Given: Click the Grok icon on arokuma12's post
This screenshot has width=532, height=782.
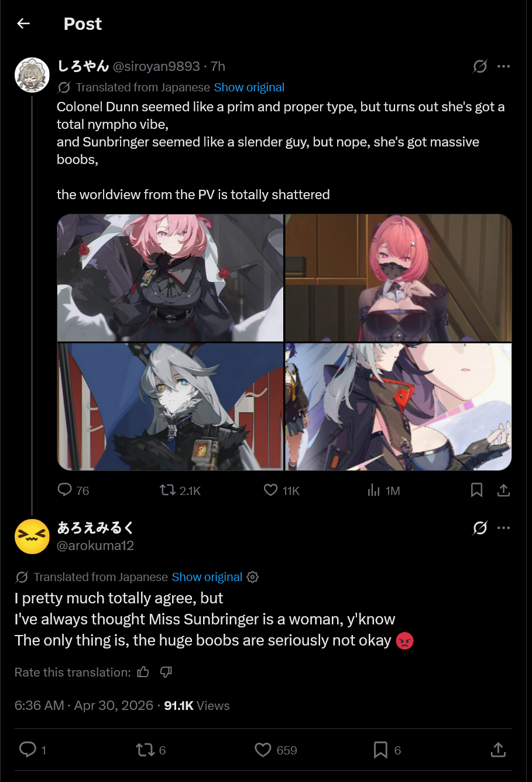Looking at the screenshot, I should (x=480, y=528).
